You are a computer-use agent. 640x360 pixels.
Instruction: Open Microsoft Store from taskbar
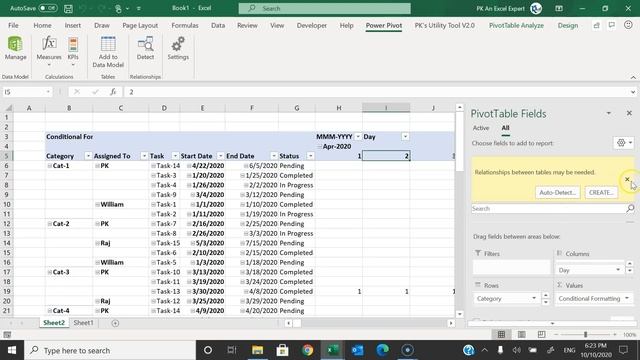[x=282, y=350]
